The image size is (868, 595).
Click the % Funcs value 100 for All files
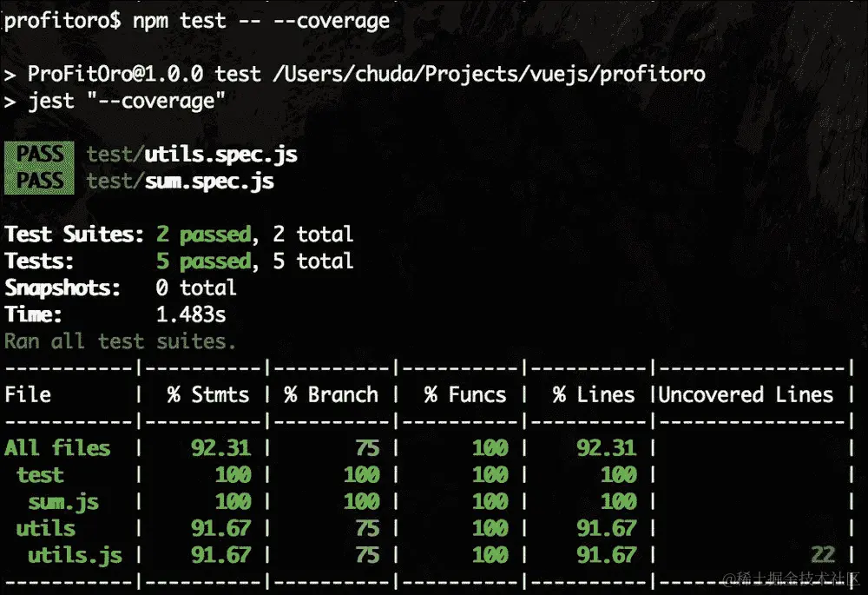click(x=490, y=447)
